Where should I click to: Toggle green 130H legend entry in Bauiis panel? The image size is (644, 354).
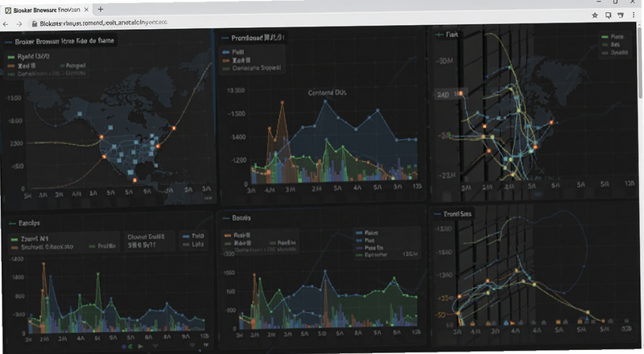[x=386, y=254]
